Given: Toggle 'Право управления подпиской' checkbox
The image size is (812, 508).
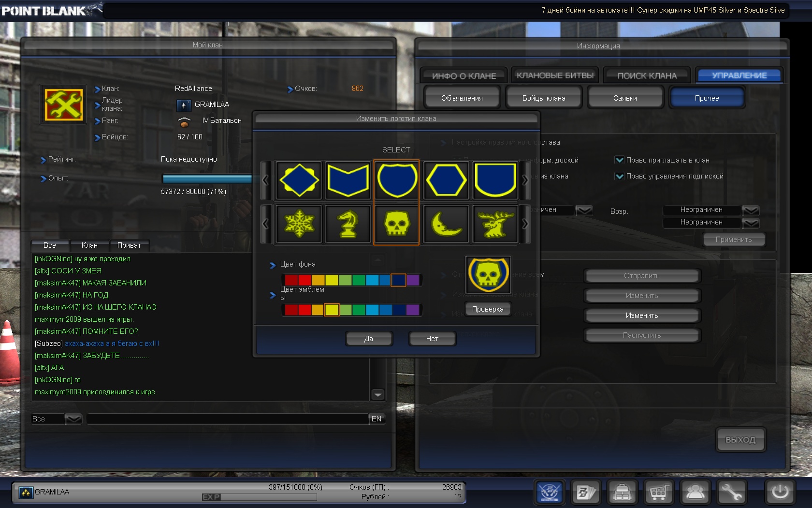Looking at the screenshot, I should [x=619, y=176].
